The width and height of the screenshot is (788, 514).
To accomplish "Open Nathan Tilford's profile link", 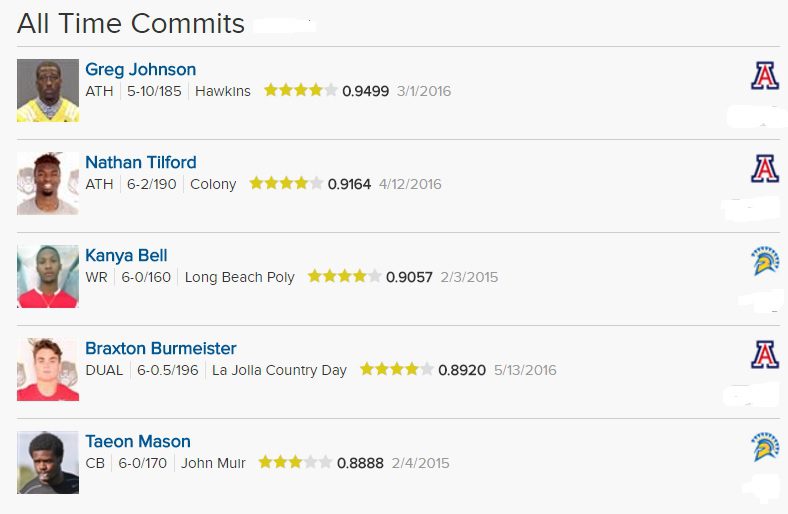I will [140, 163].
